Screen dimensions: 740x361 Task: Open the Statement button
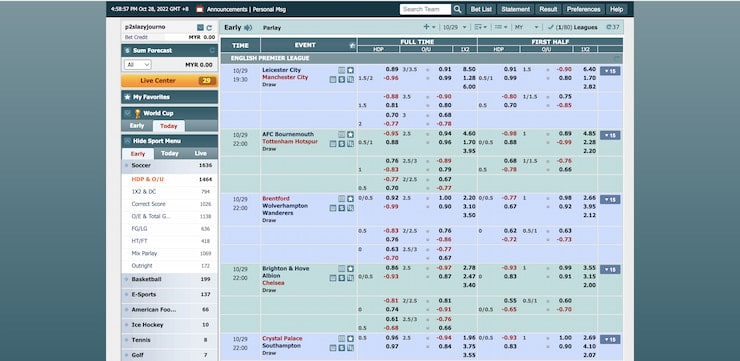click(x=515, y=9)
